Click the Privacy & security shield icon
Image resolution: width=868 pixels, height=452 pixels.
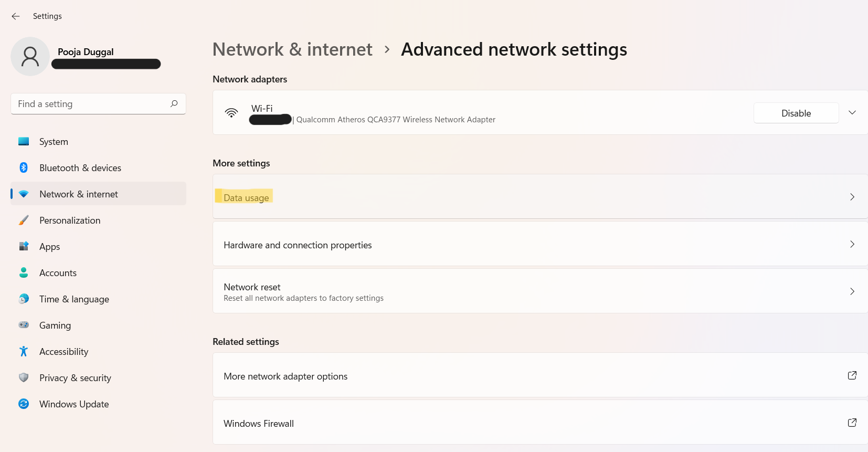click(24, 378)
